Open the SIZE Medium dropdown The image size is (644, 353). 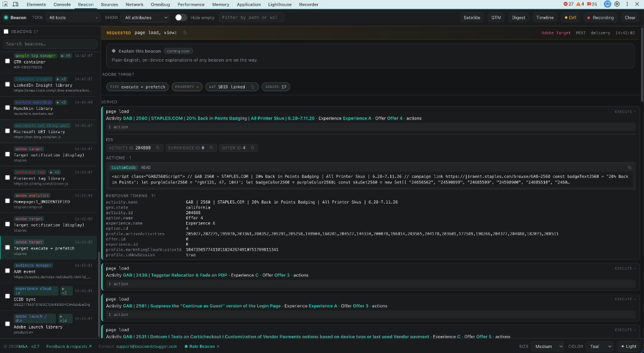click(548, 347)
